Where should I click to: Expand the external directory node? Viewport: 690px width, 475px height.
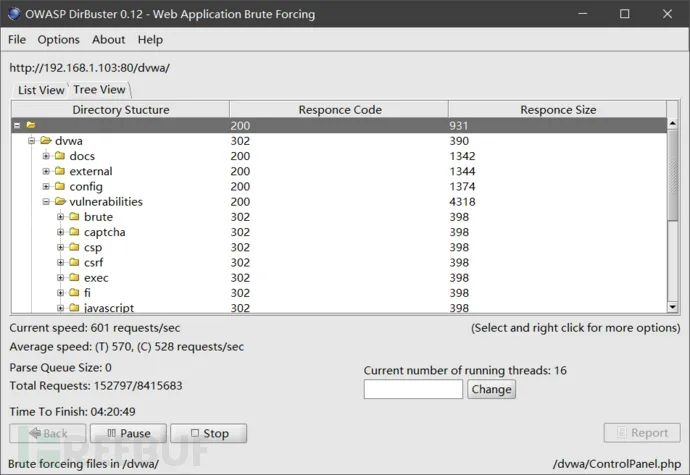coord(46,171)
